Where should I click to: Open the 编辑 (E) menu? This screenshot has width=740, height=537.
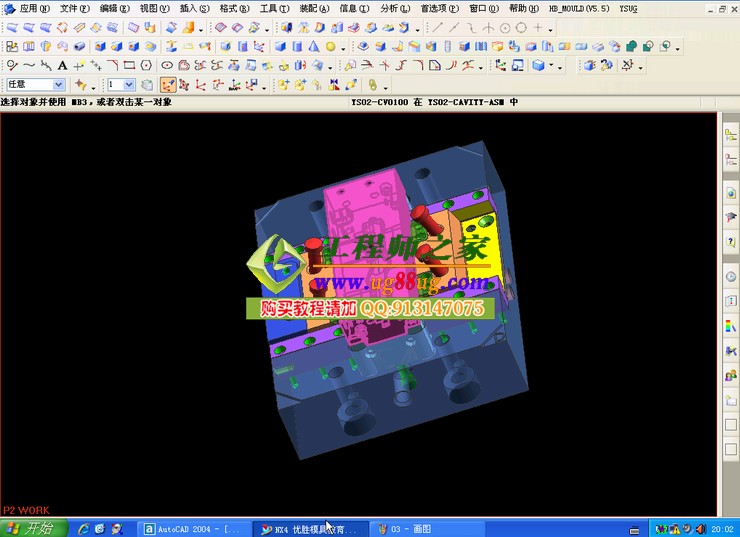pos(115,8)
